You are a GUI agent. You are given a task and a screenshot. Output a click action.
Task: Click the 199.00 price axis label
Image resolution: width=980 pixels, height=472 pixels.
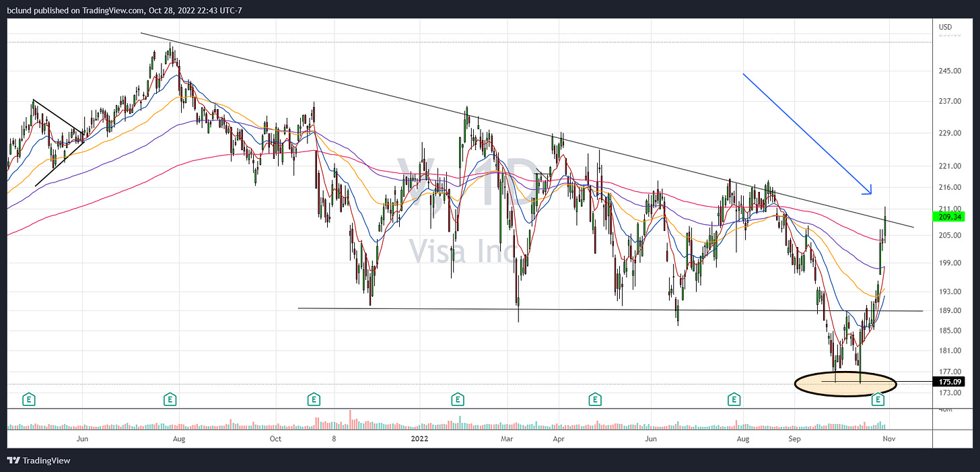coord(949,263)
